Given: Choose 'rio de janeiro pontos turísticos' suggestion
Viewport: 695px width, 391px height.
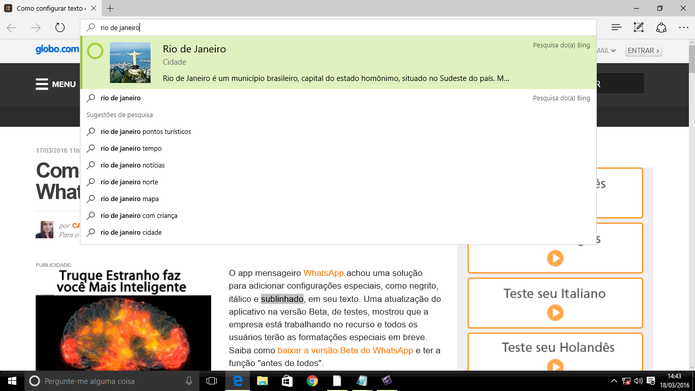Looking at the screenshot, I should pyautogui.click(x=338, y=132).
